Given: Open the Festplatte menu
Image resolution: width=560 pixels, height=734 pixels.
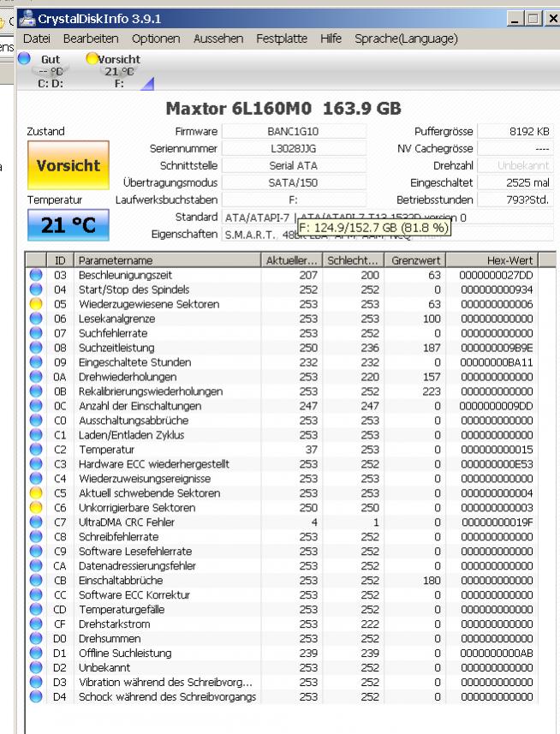Looking at the screenshot, I should [x=282, y=39].
